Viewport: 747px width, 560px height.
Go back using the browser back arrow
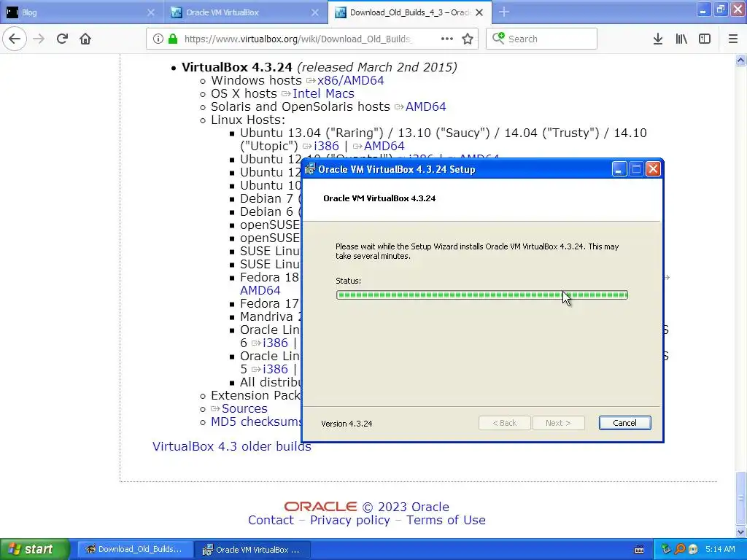[15, 39]
